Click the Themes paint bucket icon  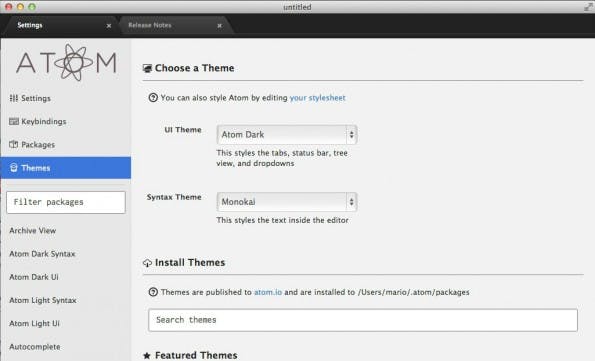click(14, 168)
